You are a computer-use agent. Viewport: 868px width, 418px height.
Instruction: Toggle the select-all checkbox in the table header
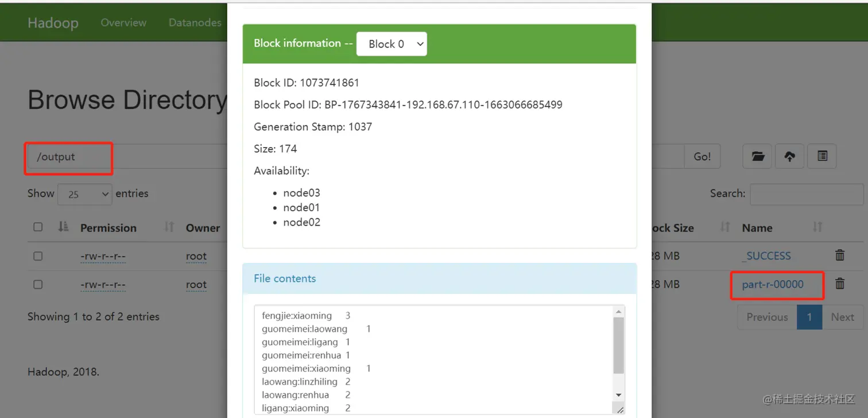click(x=38, y=227)
